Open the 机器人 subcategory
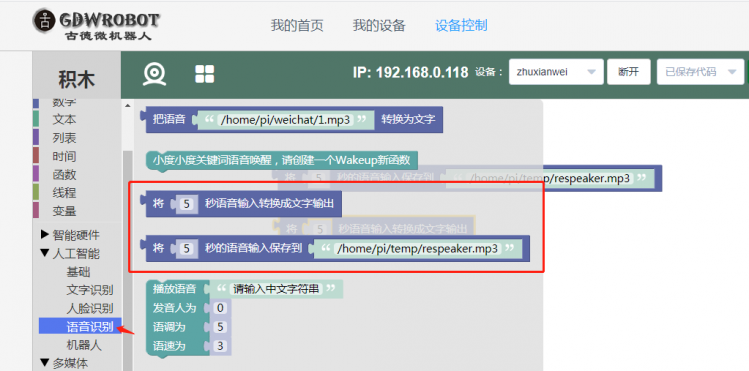 click(84, 345)
